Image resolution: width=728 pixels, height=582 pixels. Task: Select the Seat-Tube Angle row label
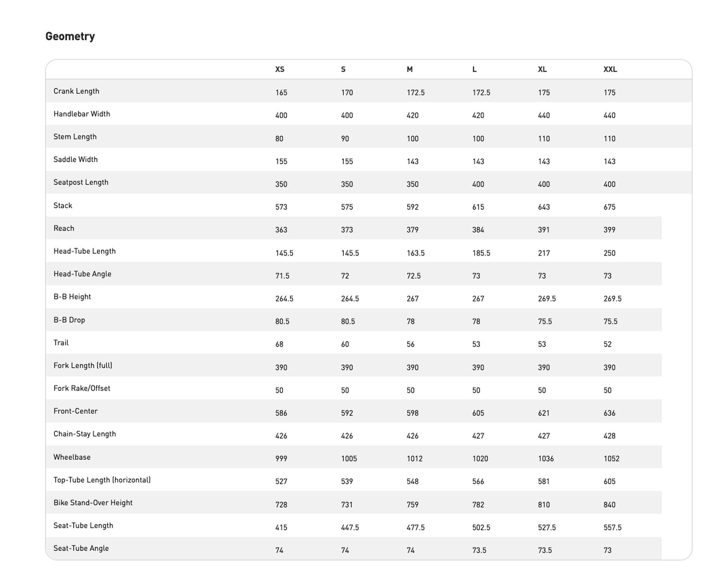click(x=81, y=548)
